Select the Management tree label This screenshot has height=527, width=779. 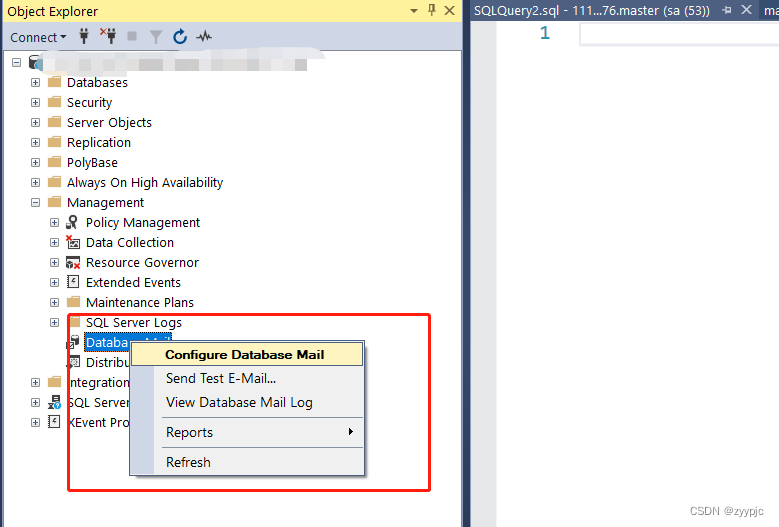pos(105,203)
